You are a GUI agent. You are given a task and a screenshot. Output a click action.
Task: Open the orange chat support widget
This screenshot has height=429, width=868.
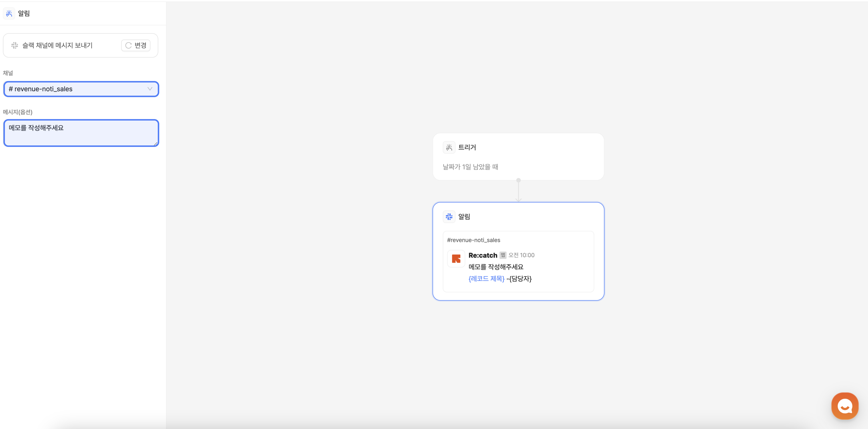coord(844,406)
